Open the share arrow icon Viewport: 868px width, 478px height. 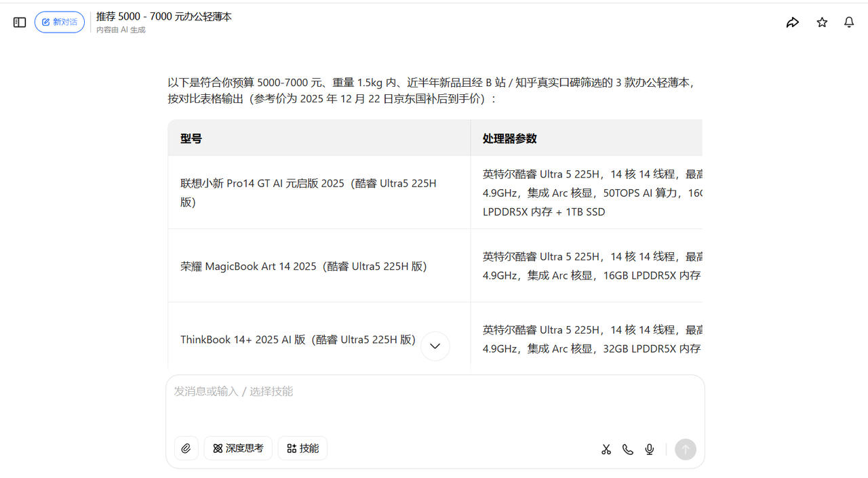click(x=793, y=22)
